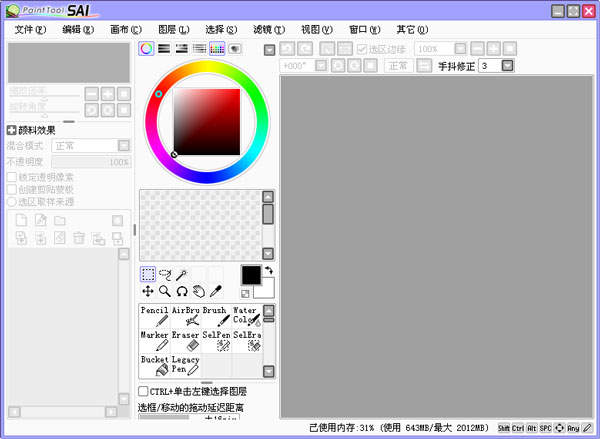Click the Shift status indicator
This screenshot has height=439, width=600.
pos(504,428)
